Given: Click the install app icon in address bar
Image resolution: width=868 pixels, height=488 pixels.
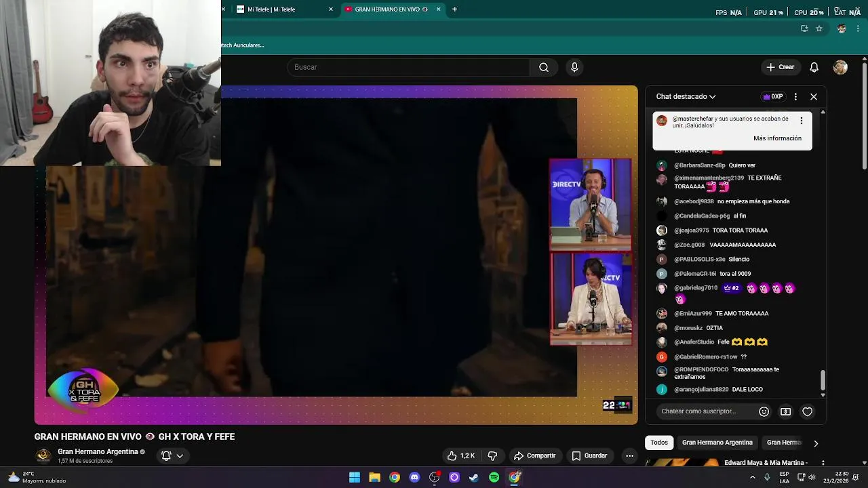Looking at the screenshot, I should (x=804, y=28).
